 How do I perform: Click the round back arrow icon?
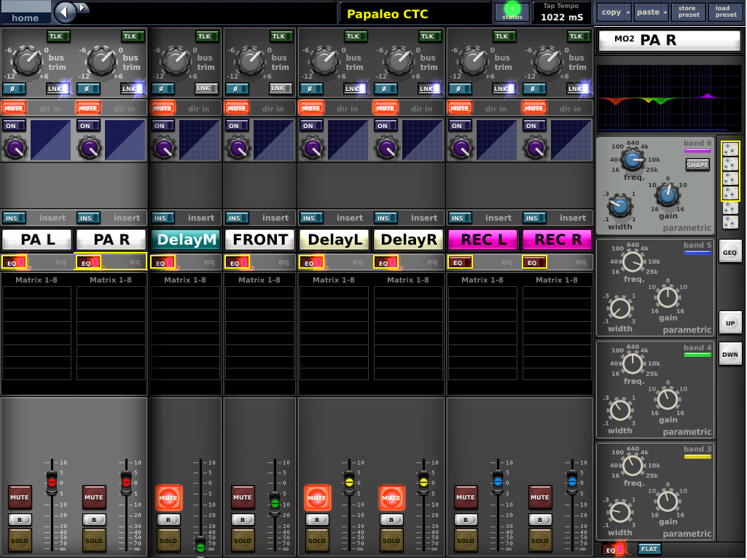(66, 12)
